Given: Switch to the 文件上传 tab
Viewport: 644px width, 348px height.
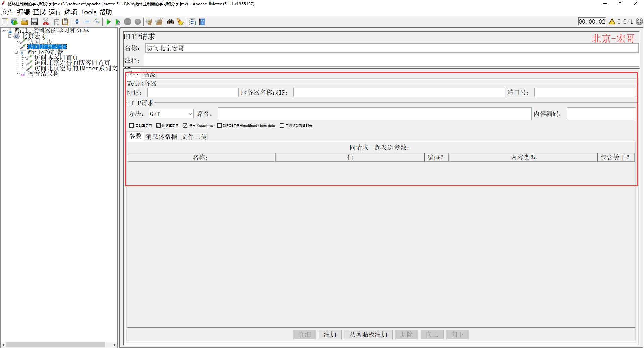Looking at the screenshot, I should (194, 137).
